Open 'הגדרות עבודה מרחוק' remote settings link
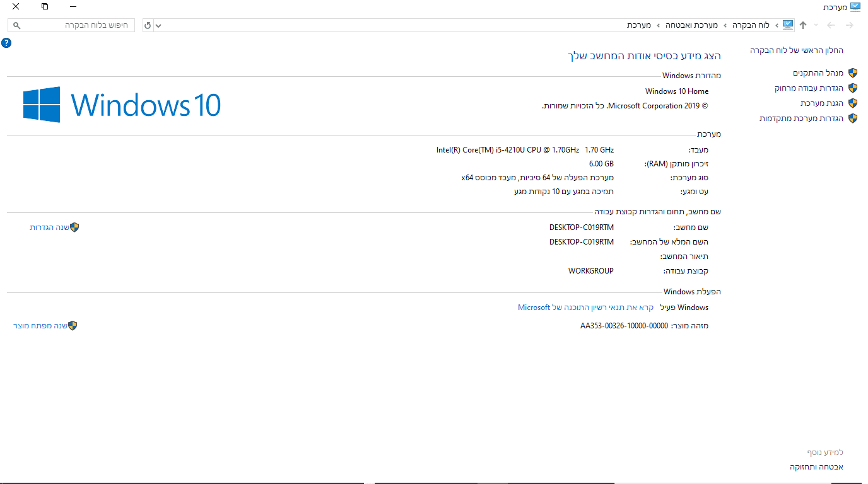The width and height of the screenshot is (868, 484). (x=809, y=88)
